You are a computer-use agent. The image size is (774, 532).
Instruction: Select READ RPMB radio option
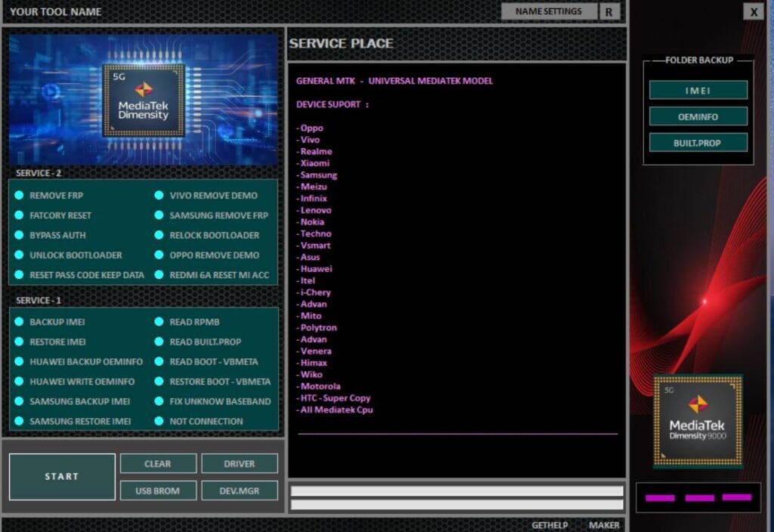tap(159, 322)
